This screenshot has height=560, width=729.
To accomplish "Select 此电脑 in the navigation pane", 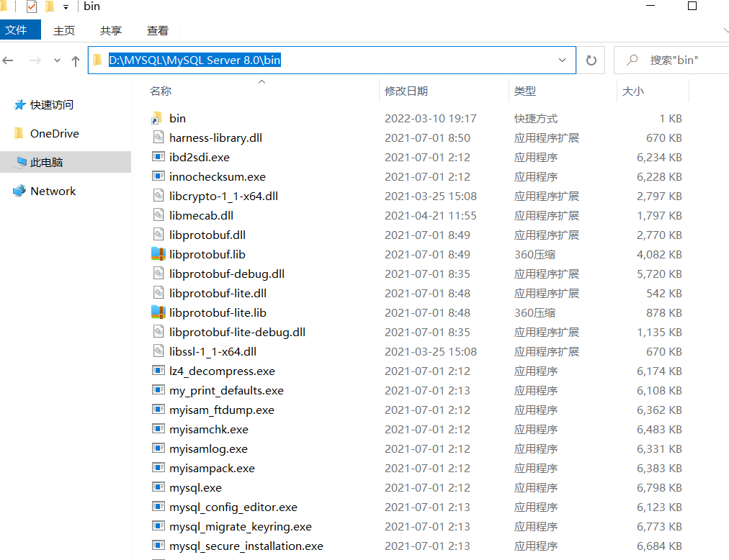I will [47, 162].
